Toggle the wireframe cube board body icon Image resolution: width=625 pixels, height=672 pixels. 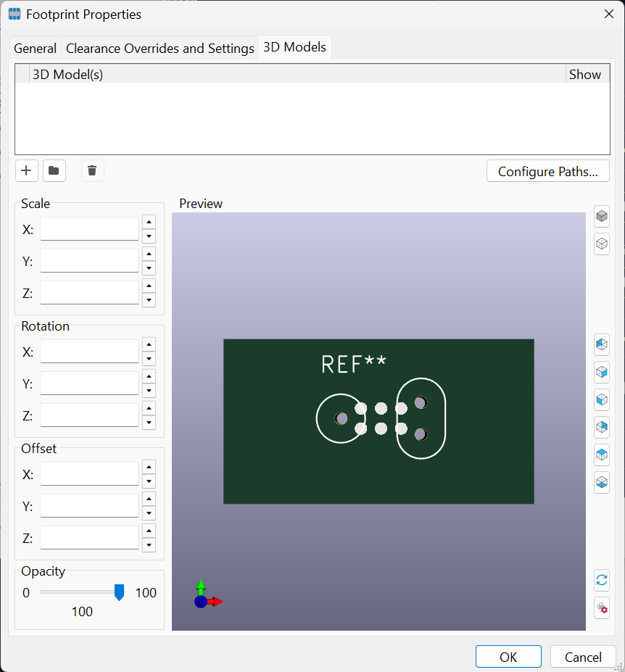[601, 244]
